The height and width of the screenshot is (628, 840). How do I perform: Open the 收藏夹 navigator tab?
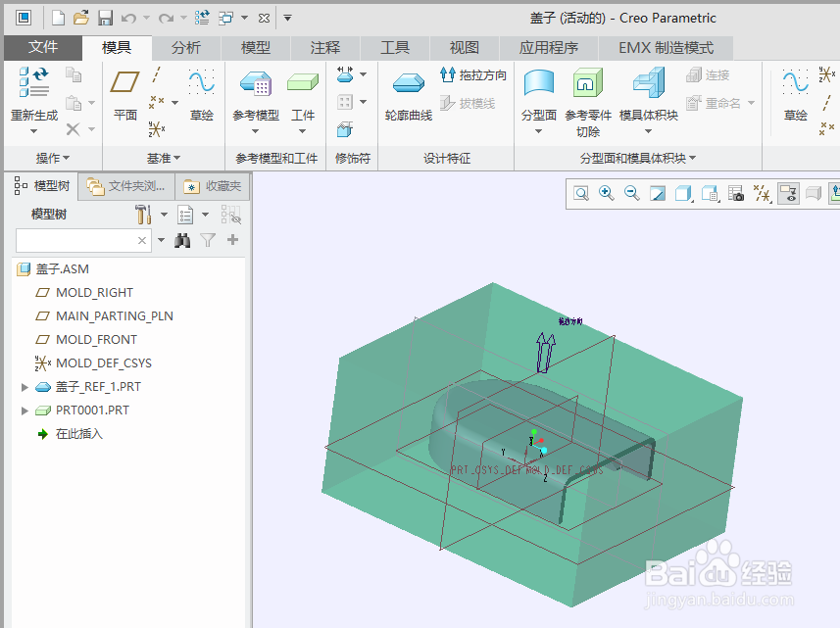[213, 186]
